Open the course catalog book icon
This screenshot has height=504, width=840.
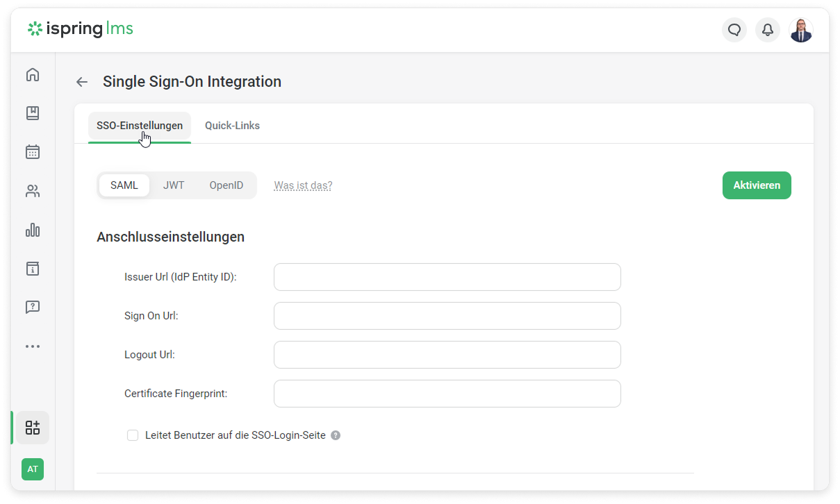tap(33, 113)
